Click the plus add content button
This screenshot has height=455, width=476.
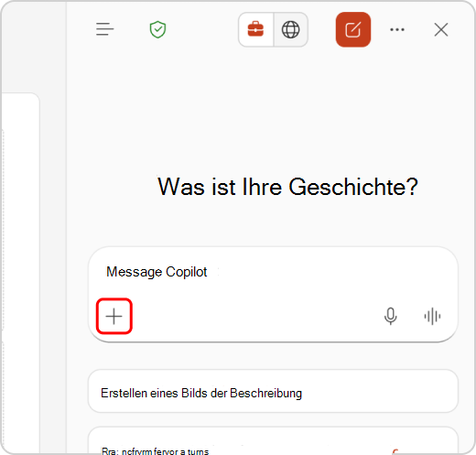(114, 316)
